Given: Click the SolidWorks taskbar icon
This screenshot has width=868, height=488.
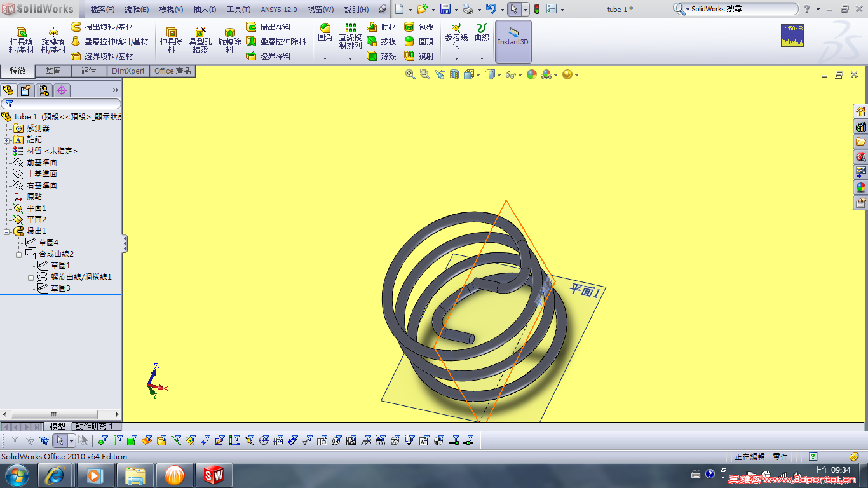Looking at the screenshot, I should click(215, 475).
